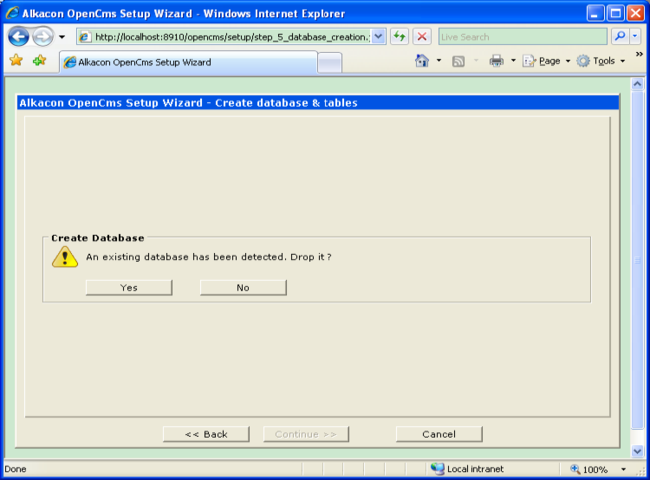Image resolution: width=650 pixels, height=480 pixels.
Task: Click the 'Create Database' group heading
Action: coord(98,238)
